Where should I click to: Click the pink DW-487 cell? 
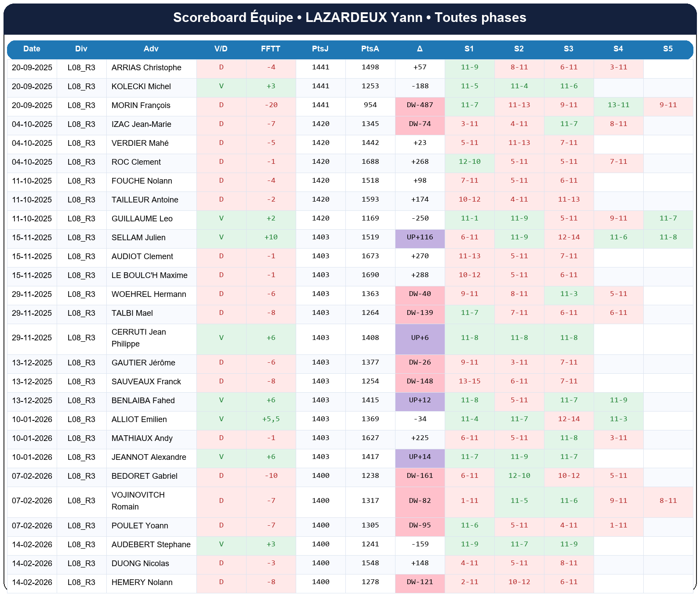click(x=420, y=105)
